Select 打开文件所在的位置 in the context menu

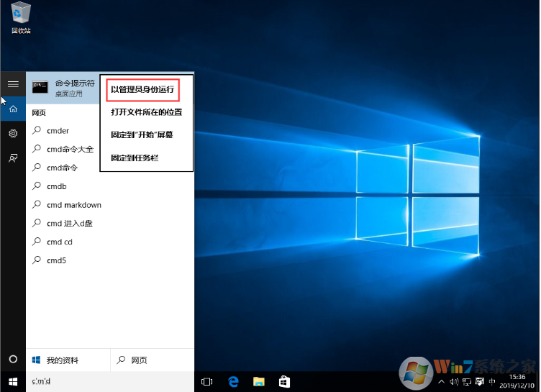click(x=146, y=112)
